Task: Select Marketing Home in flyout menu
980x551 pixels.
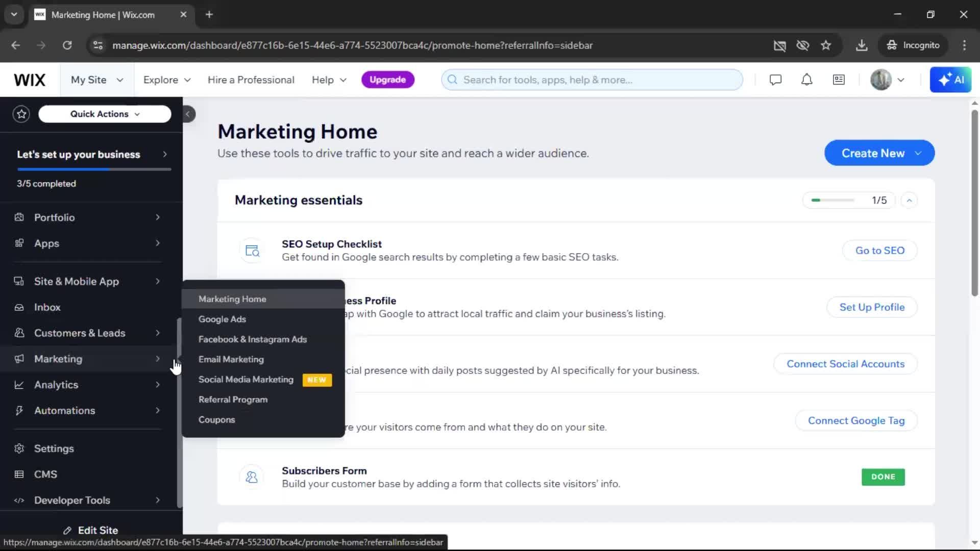Action: point(263,299)
